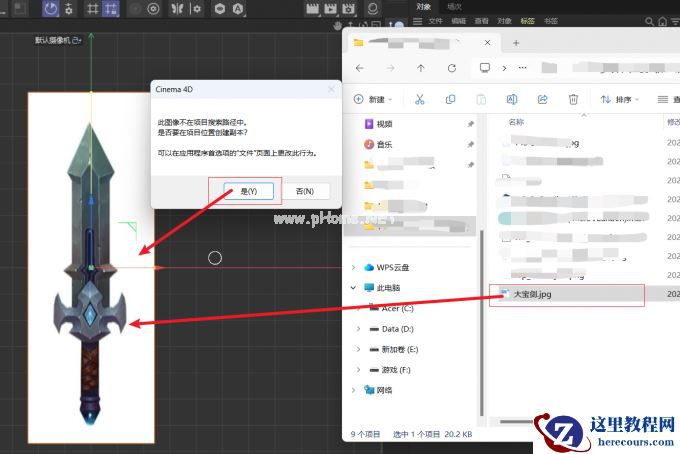680x454 pixels.
Task: Click the grid hash icon in Cinema 4D toolbar
Action: [x=92, y=9]
